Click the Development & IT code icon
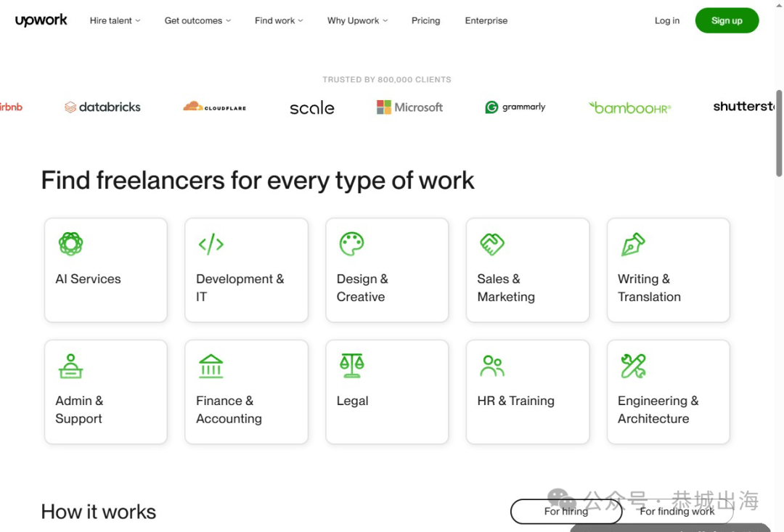The height and width of the screenshot is (532, 784). click(x=211, y=244)
